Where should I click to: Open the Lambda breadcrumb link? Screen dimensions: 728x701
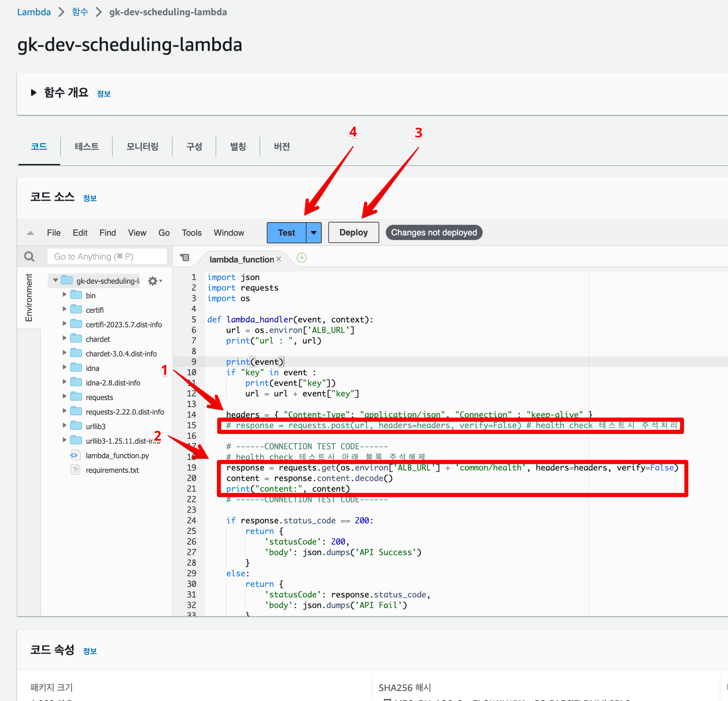tap(34, 12)
